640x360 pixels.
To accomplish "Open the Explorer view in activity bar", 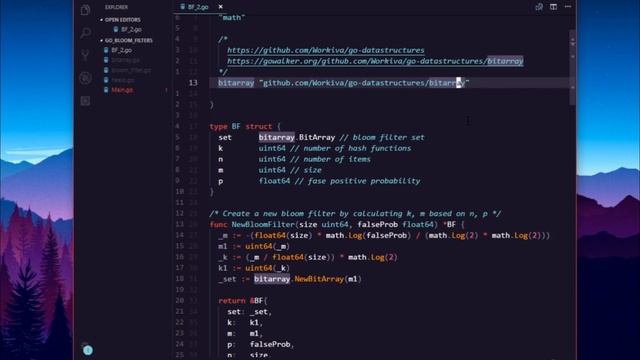I will click(x=85, y=10).
